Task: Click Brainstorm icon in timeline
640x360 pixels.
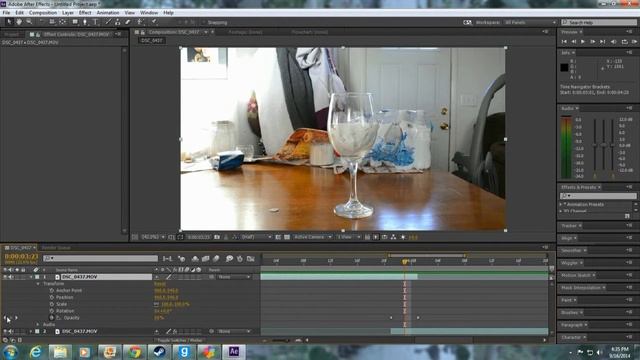Action: click(229, 259)
